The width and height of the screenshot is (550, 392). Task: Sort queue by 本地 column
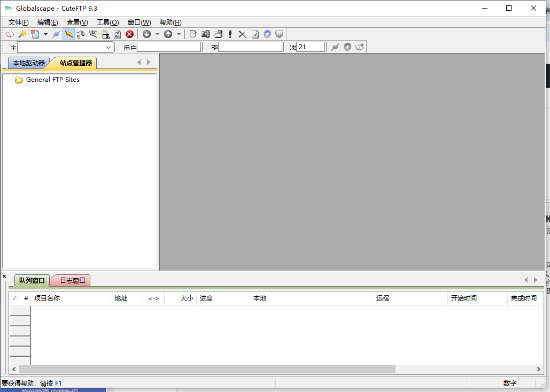pyautogui.click(x=311, y=298)
